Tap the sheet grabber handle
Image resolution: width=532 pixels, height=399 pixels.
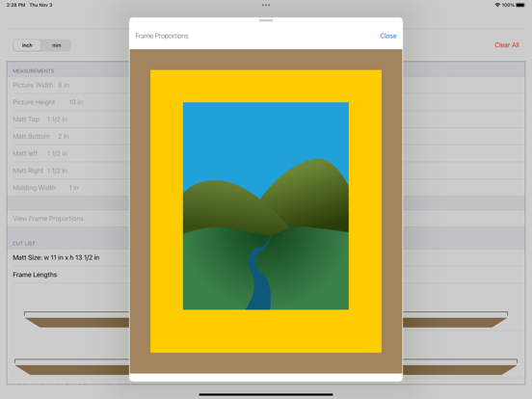(266, 20)
